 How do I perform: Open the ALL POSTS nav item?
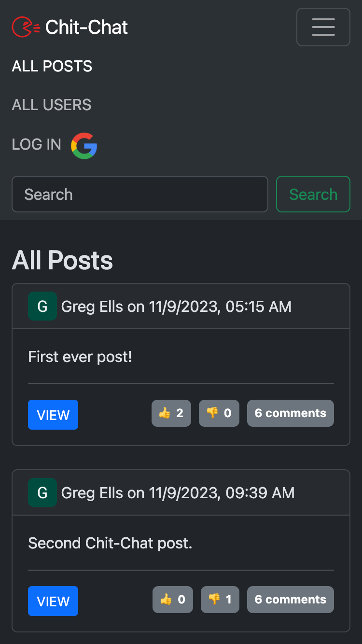(x=52, y=66)
